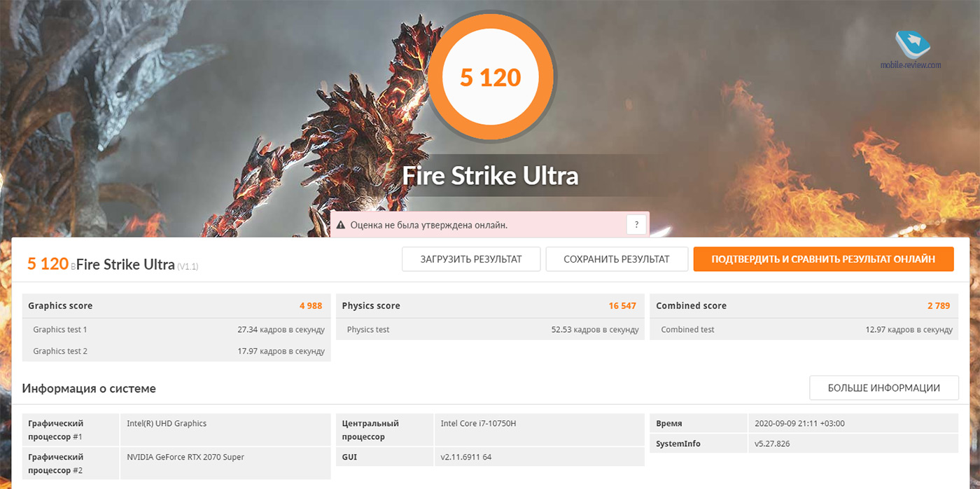Click the Physics test result row

pos(490,329)
